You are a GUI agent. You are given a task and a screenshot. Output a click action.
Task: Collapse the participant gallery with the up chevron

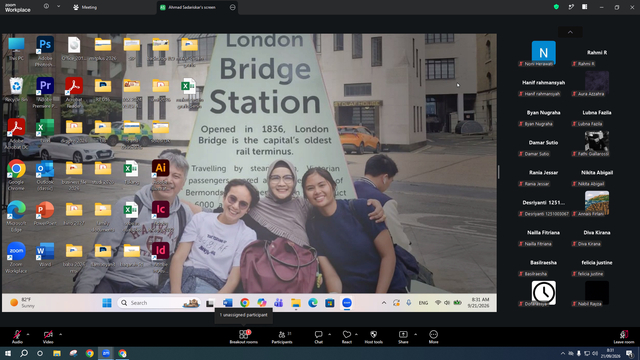(570, 32)
